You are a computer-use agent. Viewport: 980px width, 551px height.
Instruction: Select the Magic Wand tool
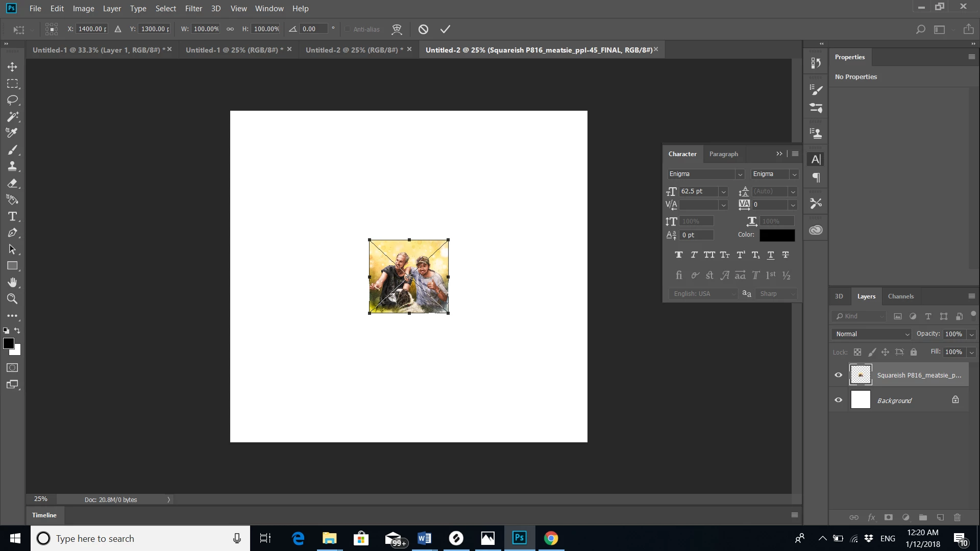click(x=12, y=117)
